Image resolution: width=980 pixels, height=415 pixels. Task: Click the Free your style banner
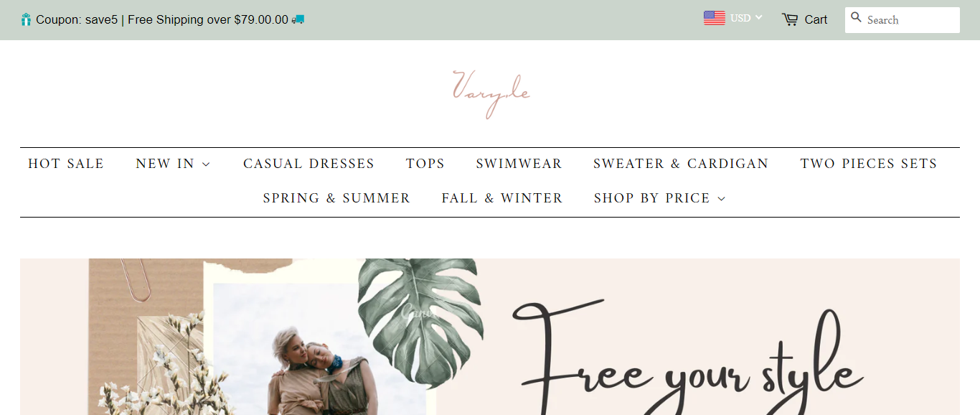[x=490, y=337]
